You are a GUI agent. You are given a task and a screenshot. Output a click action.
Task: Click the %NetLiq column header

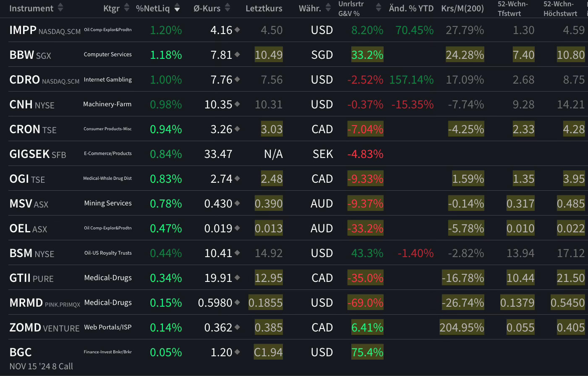tap(153, 8)
